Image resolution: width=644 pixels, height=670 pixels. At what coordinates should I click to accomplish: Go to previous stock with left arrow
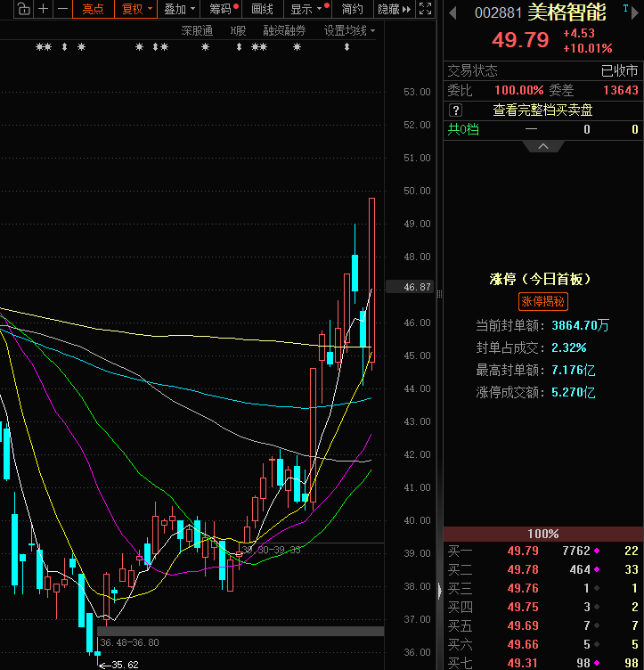[x=452, y=12]
